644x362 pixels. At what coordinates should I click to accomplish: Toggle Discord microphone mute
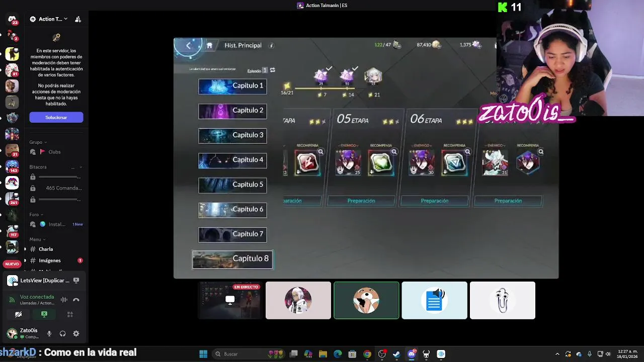point(49,333)
